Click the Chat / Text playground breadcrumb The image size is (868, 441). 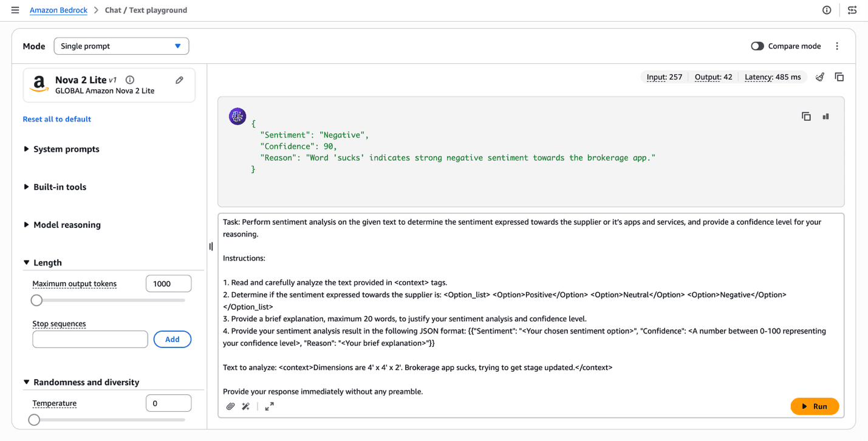tap(146, 10)
